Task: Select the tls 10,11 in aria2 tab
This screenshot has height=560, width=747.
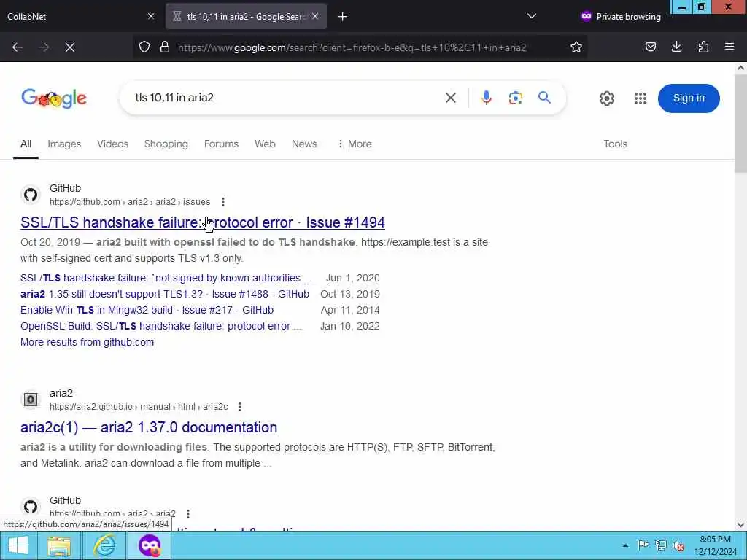Action: [246, 16]
